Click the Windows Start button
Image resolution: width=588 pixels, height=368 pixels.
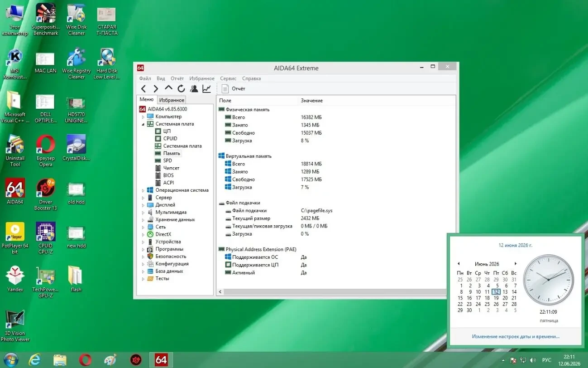point(10,360)
